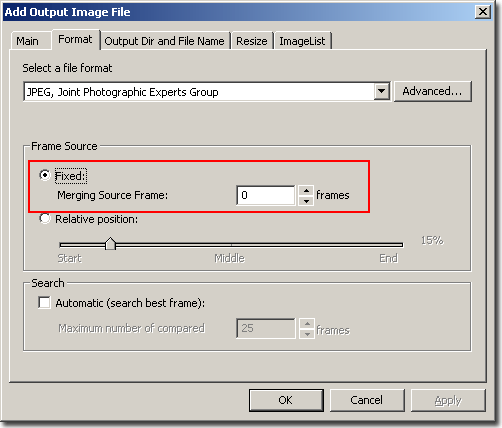This screenshot has height=428, width=502.
Task: Click the compared frames up spinner arrow
Action: pos(307,324)
